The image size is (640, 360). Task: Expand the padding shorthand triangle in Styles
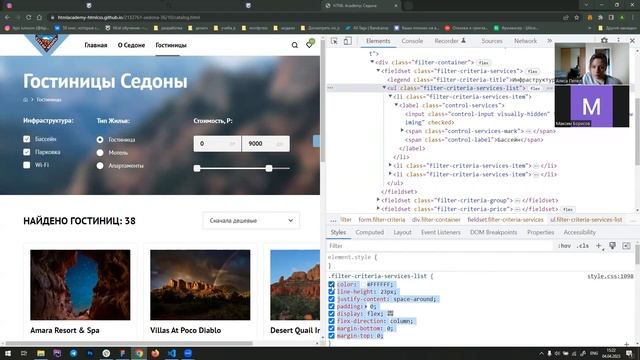(x=366, y=307)
